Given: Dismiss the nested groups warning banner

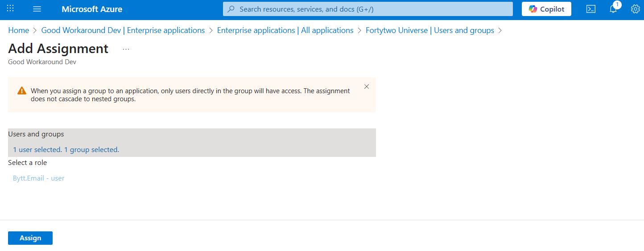Looking at the screenshot, I should click(367, 86).
